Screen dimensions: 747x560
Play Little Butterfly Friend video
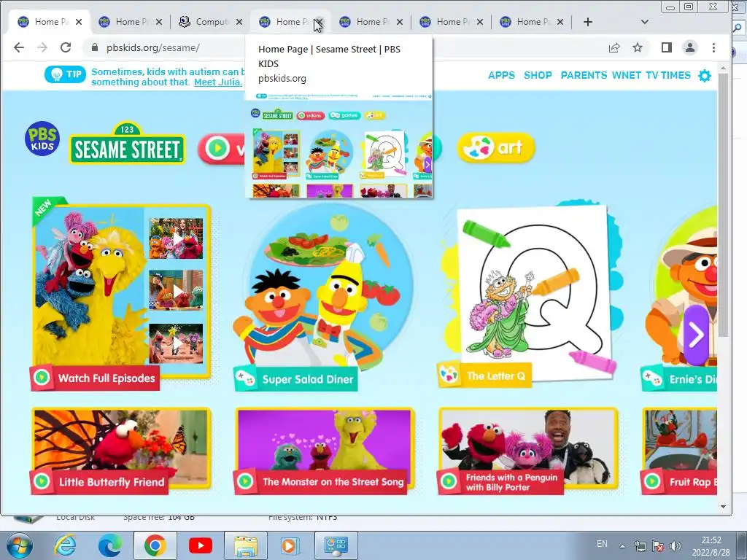(121, 451)
